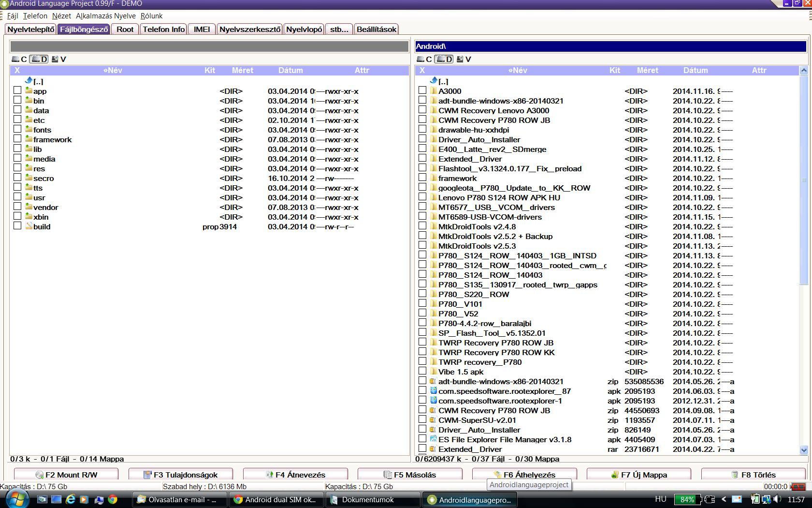Viewport: 812px width, 508px height.
Task: Tick the checkbox for A3000 folder
Action: coord(422,90)
